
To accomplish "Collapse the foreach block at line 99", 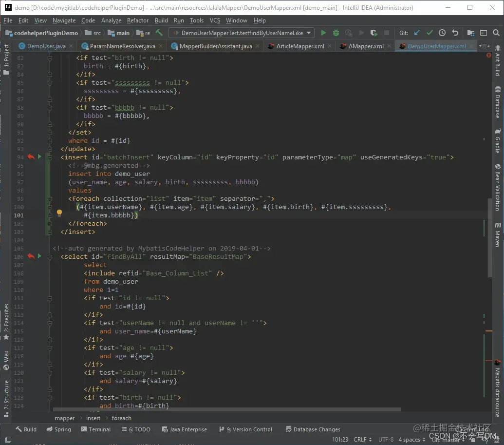I will 50,198.
